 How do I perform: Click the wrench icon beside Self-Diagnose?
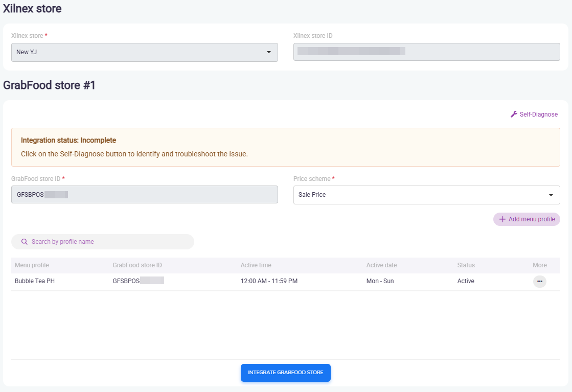click(x=514, y=114)
